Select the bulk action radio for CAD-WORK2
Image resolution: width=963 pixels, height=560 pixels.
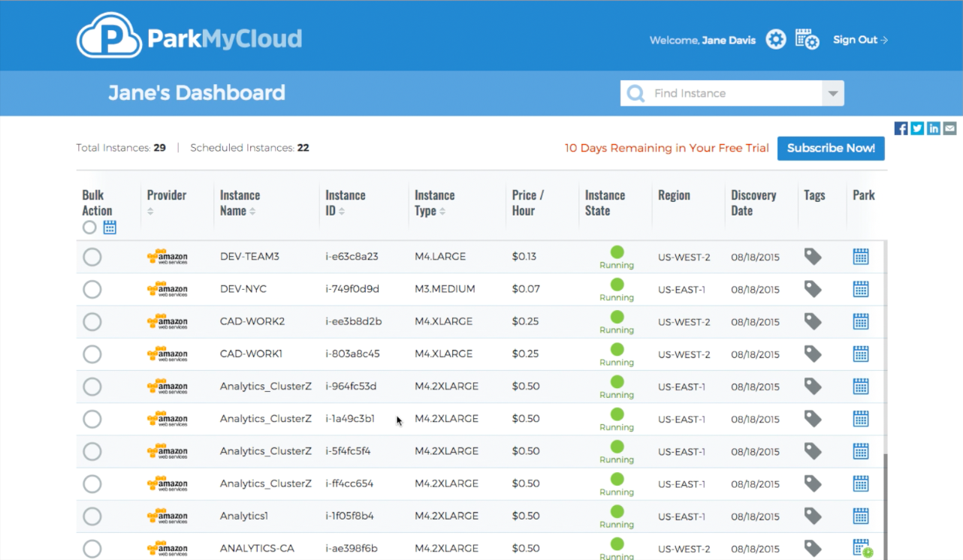click(92, 321)
